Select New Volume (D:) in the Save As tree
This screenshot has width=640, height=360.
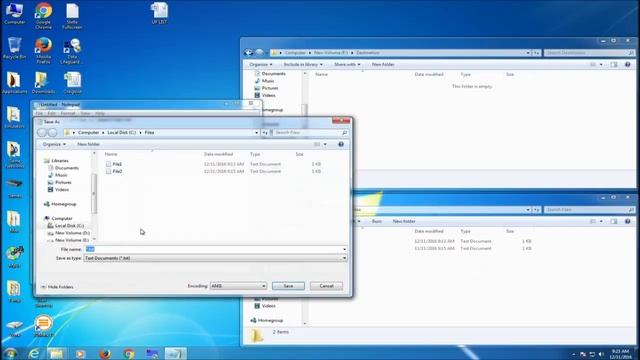coord(68,233)
